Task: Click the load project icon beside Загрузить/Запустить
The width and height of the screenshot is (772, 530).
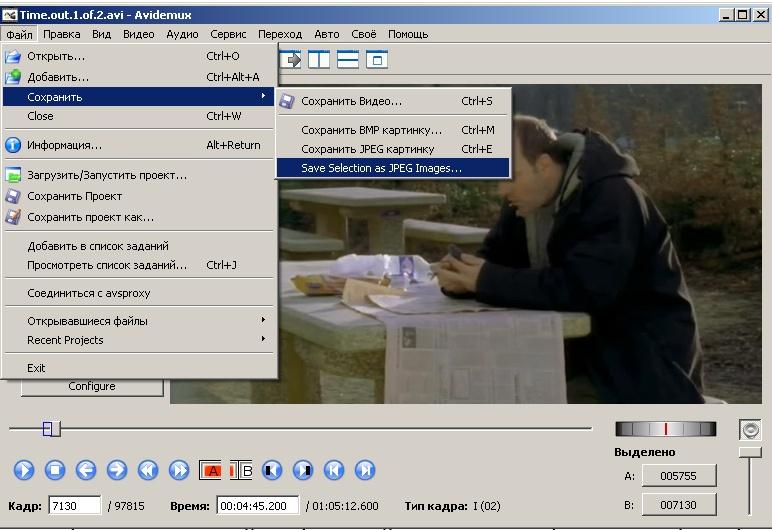Action: (x=13, y=175)
